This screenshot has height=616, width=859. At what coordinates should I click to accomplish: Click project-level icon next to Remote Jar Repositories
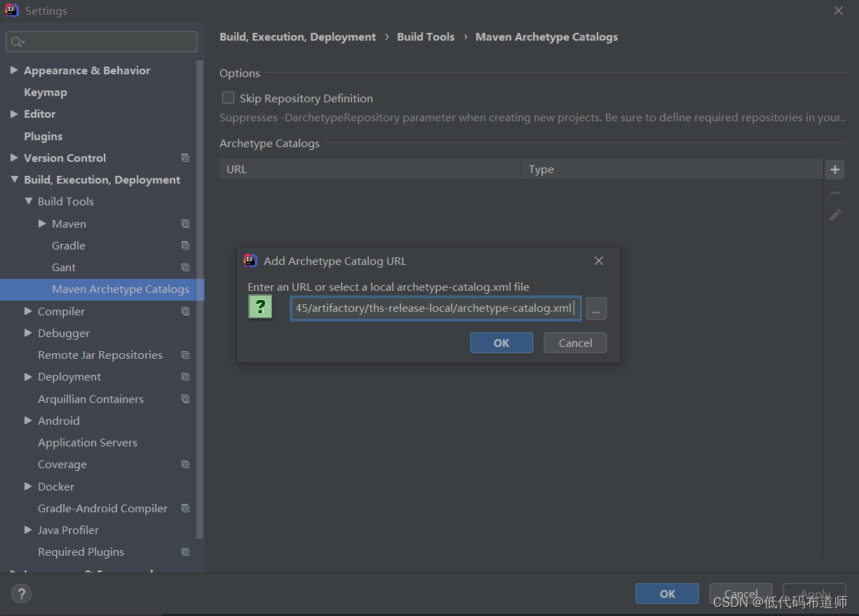click(185, 355)
